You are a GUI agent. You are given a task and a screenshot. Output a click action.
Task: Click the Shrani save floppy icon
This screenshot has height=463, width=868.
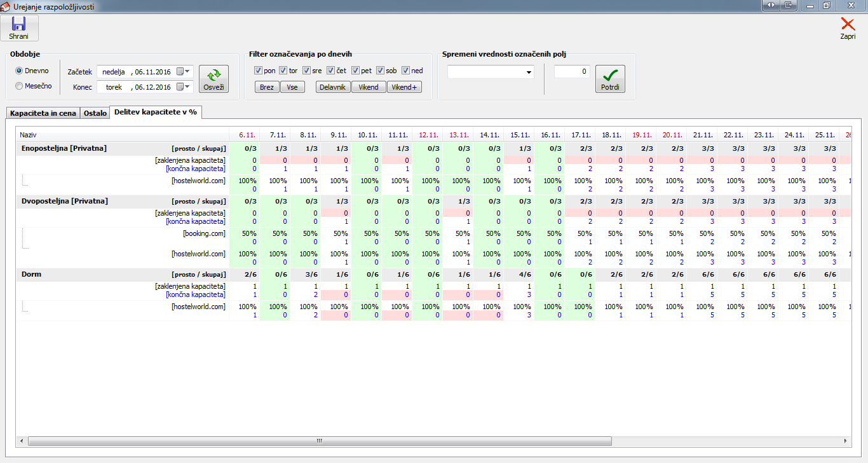click(18, 24)
